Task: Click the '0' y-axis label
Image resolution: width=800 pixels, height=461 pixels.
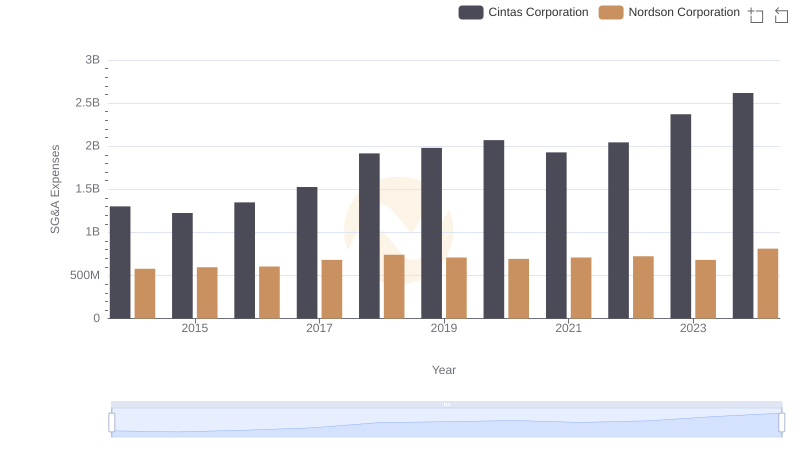Action: (x=96, y=318)
